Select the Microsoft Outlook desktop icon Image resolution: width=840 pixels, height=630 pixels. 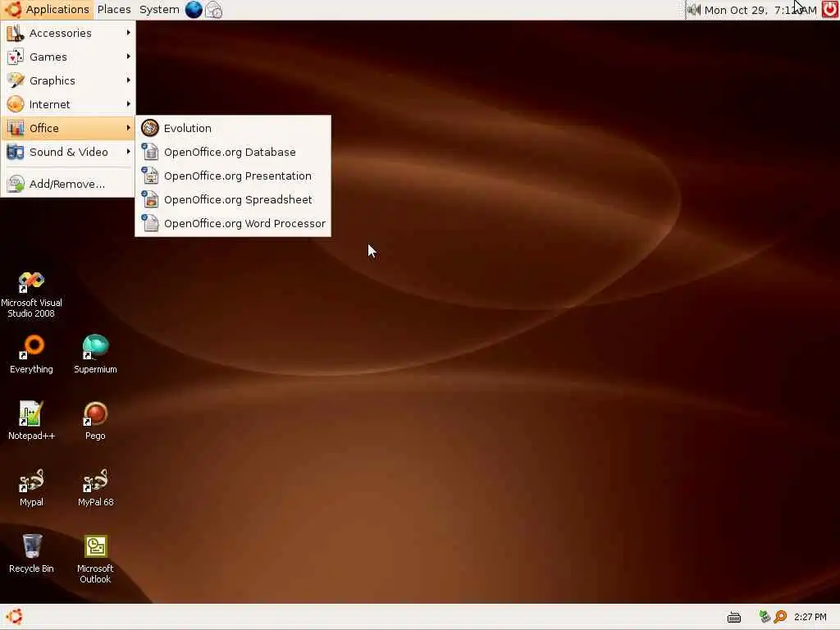[95, 559]
